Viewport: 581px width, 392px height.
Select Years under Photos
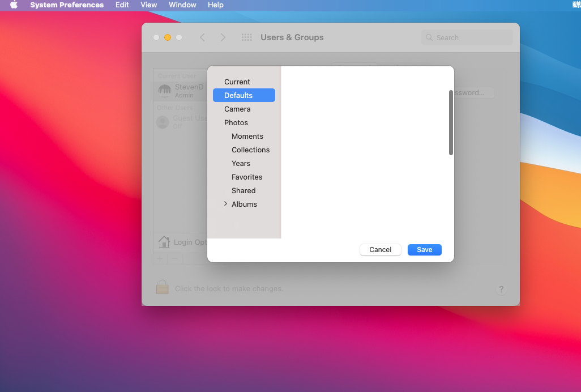pyautogui.click(x=244, y=163)
